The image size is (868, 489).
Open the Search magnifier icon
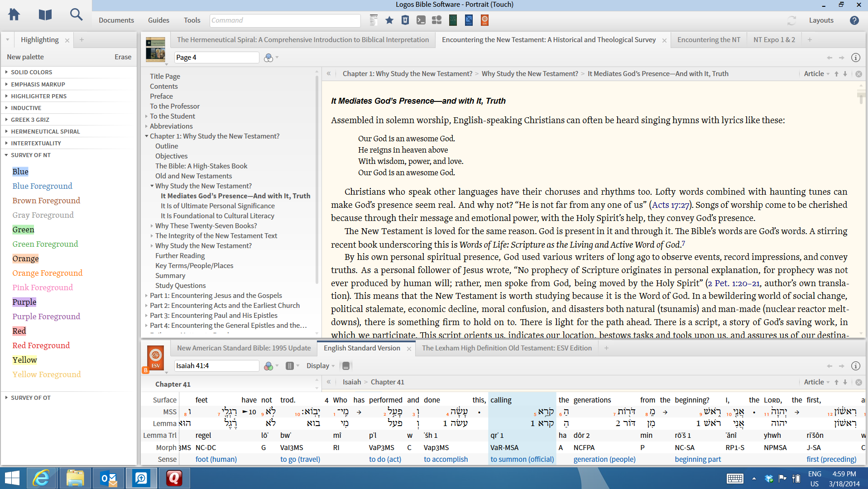(76, 14)
